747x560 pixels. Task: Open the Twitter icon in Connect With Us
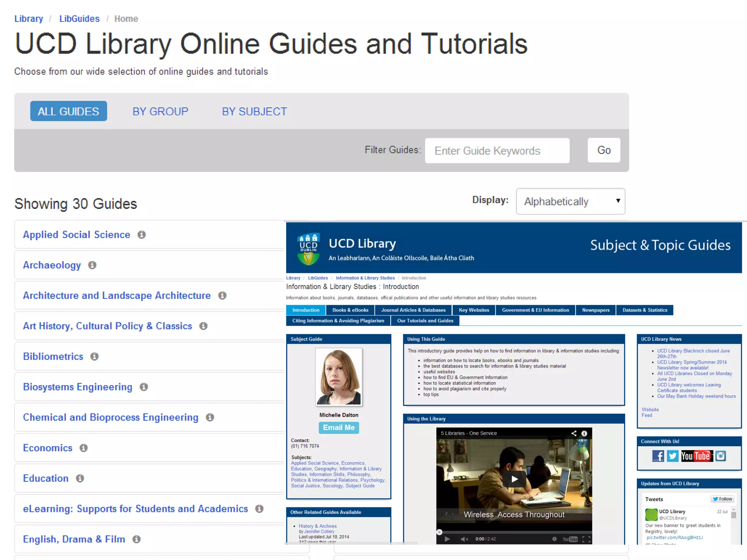(673, 456)
